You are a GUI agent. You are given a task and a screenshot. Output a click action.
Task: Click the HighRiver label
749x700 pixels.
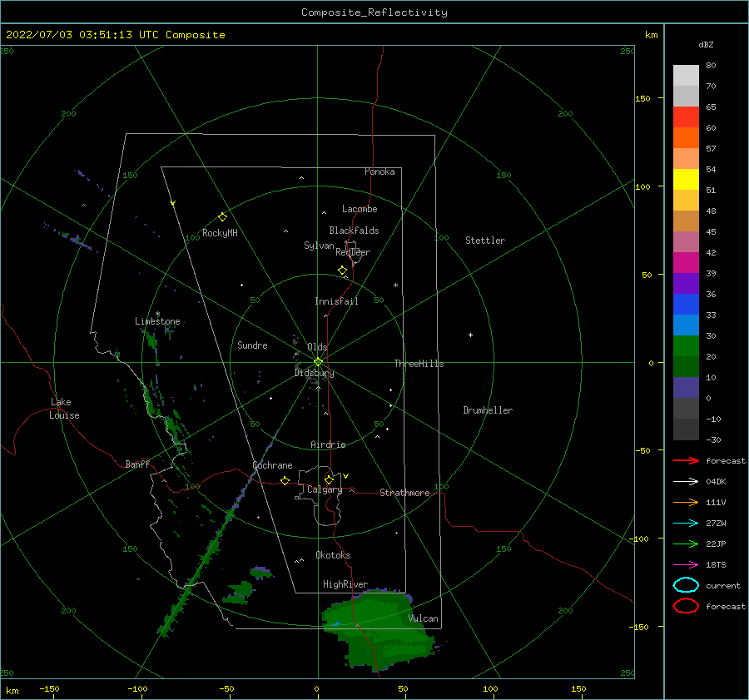(345, 584)
